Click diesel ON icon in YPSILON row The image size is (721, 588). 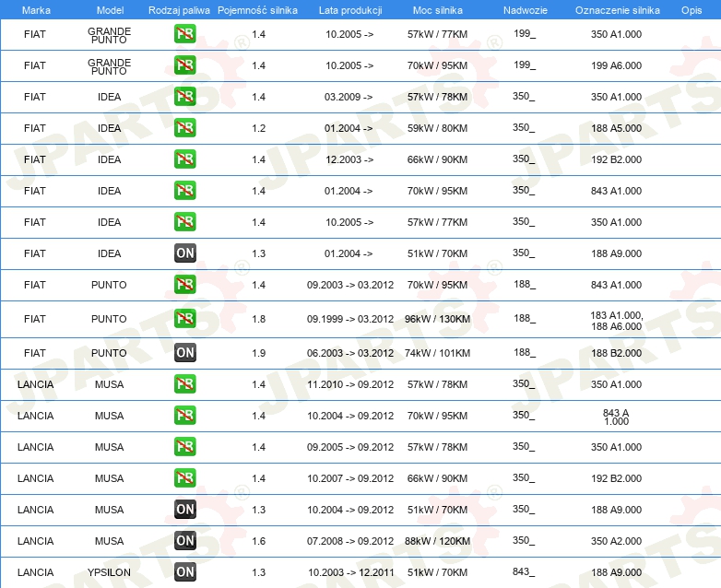(x=184, y=571)
